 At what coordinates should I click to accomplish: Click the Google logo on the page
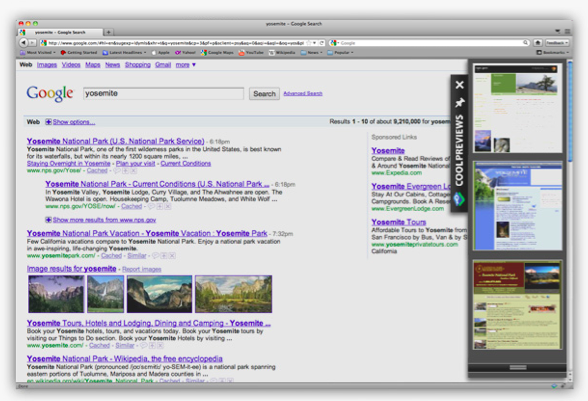[50, 93]
